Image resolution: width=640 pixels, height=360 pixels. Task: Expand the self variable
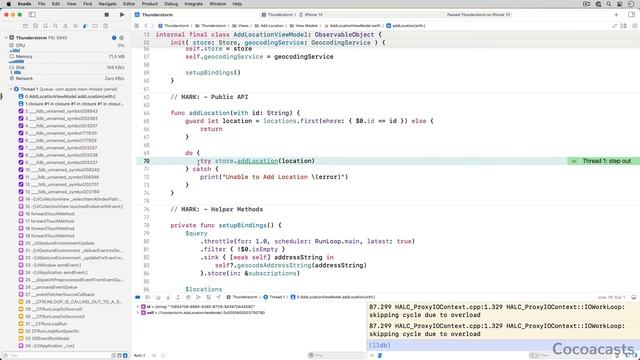(x=138, y=313)
